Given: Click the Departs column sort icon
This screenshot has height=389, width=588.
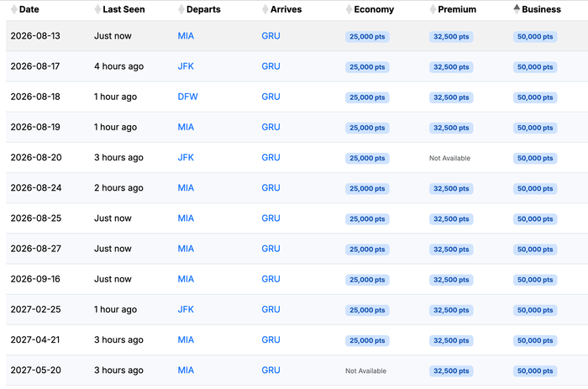Looking at the screenshot, I should click(x=181, y=9).
